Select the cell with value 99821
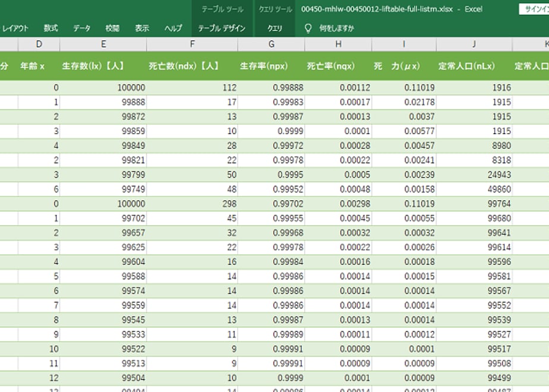549x392 pixels. (x=103, y=160)
